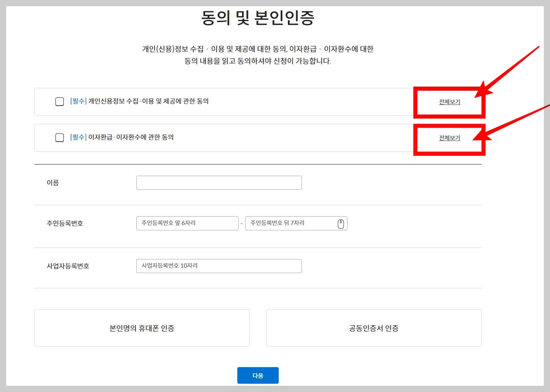Click inside the 이름 input field
Viewport: 550px width, 392px height.
(x=219, y=182)
